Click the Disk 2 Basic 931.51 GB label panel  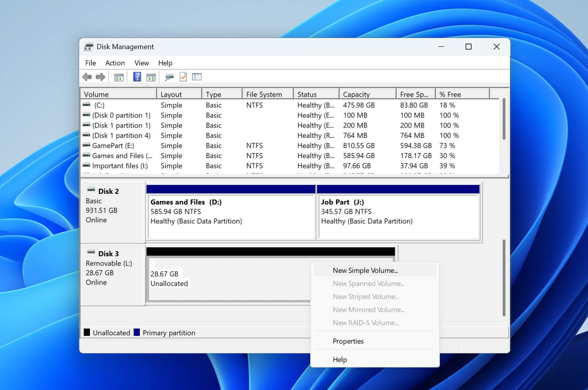113,212
